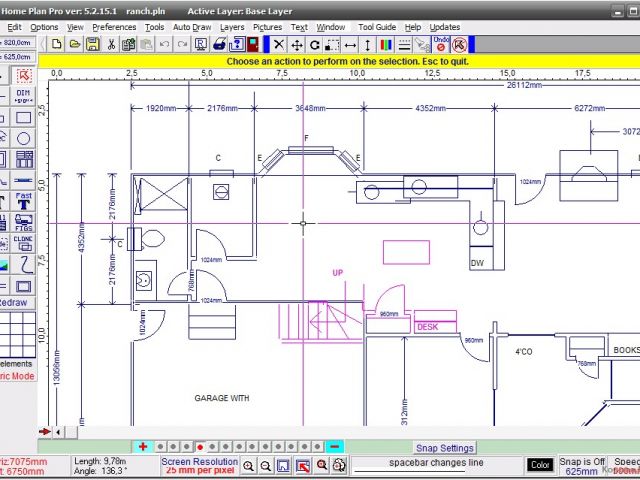Image resolution: width=640 pixels, height=480 pixels.
Task: Open the Layers menu
Action: click(231, 27)
